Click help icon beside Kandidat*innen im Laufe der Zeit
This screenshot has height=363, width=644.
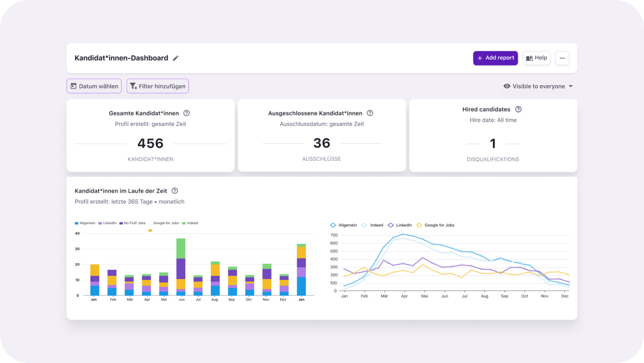click(x=174, y=191)
